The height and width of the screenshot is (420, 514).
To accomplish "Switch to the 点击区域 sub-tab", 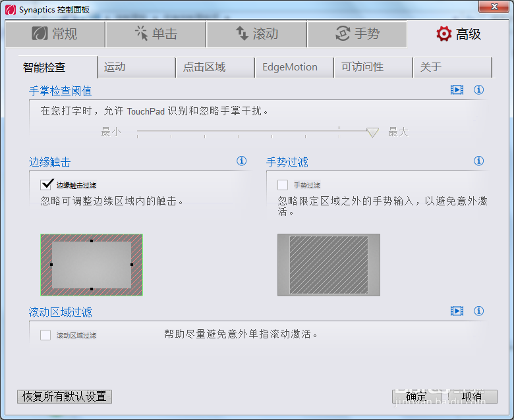I will pyautogui.click(x=215, y=67).
